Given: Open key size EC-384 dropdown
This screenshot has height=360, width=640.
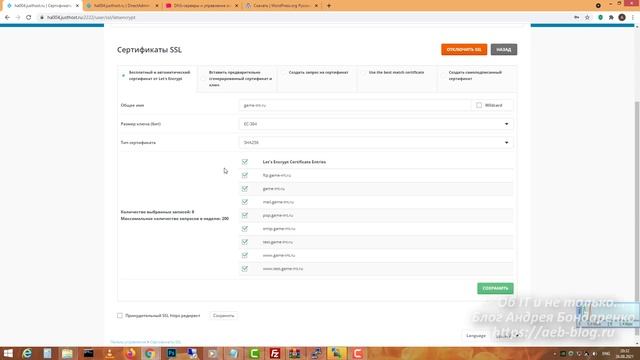Looking at the screenshot, I should tap(376, 124).
